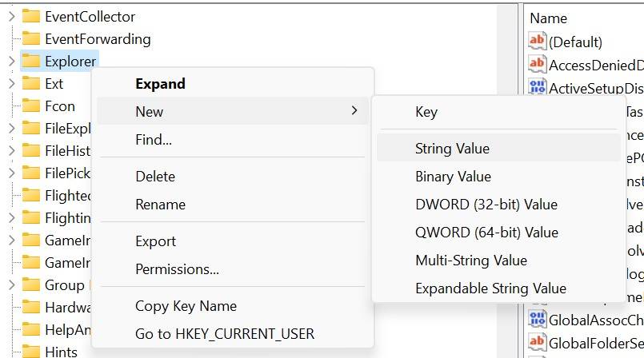Click the (Default) string value icon
The height and width of the screenshot is (358, 644).
click(x=538, y=41)
